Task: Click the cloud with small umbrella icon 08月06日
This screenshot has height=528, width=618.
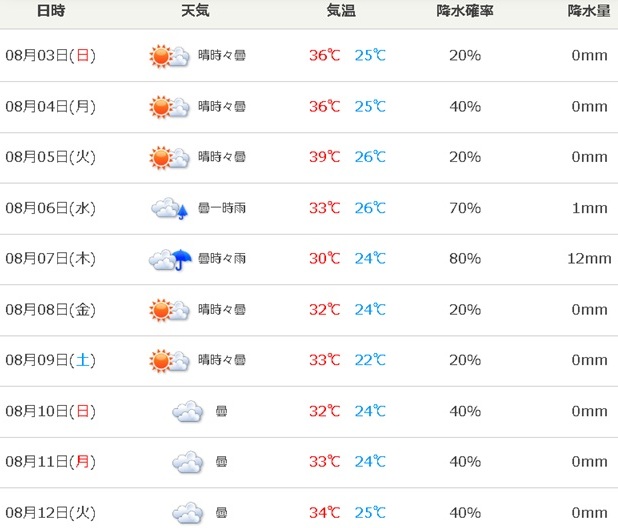Action: 169,208
